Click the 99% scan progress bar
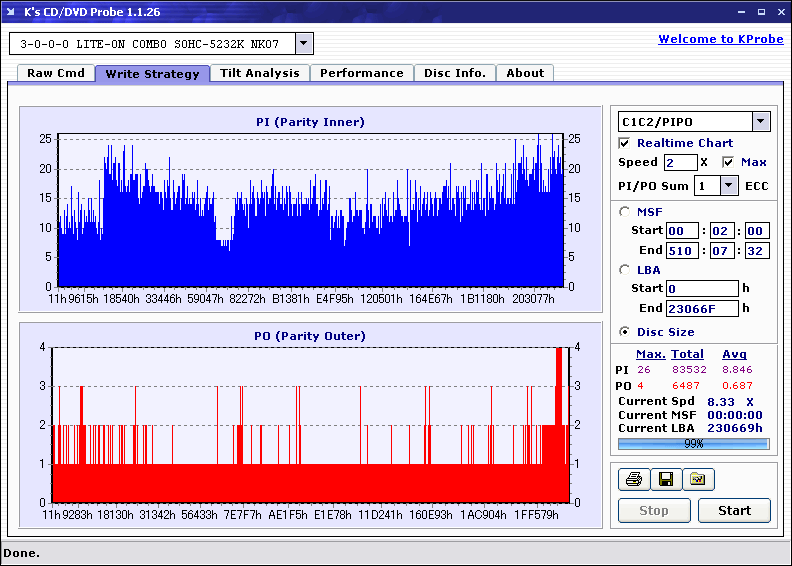This screenshot has height=566, width=792. (x=693, y=443)
